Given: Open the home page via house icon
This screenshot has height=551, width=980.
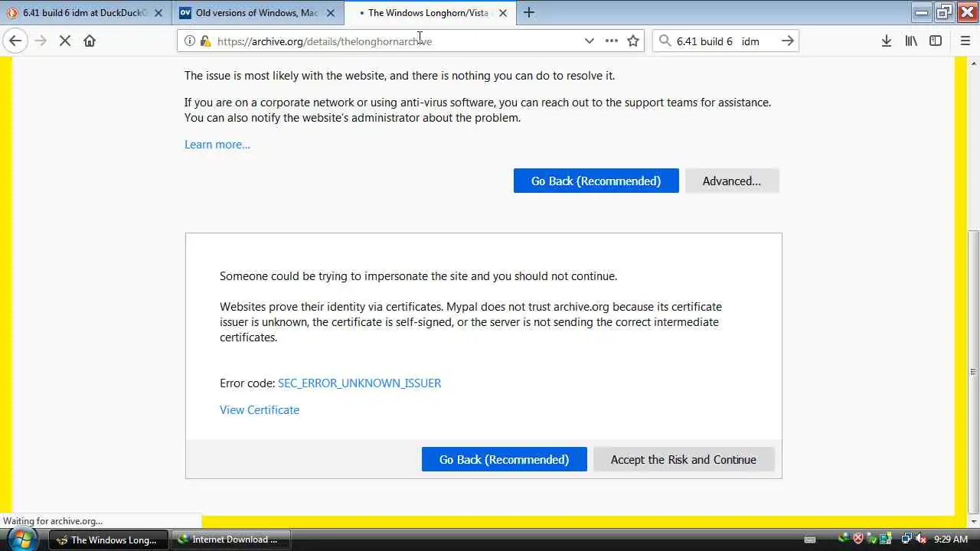Looking at the screenshot, I should [90, 41].
